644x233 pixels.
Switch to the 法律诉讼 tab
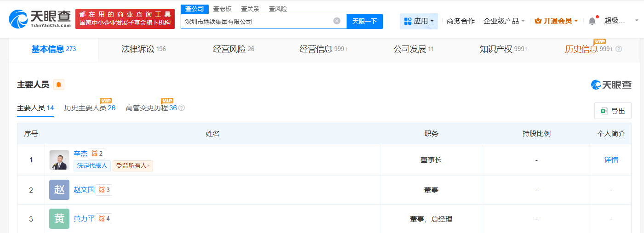coord(144,49)
